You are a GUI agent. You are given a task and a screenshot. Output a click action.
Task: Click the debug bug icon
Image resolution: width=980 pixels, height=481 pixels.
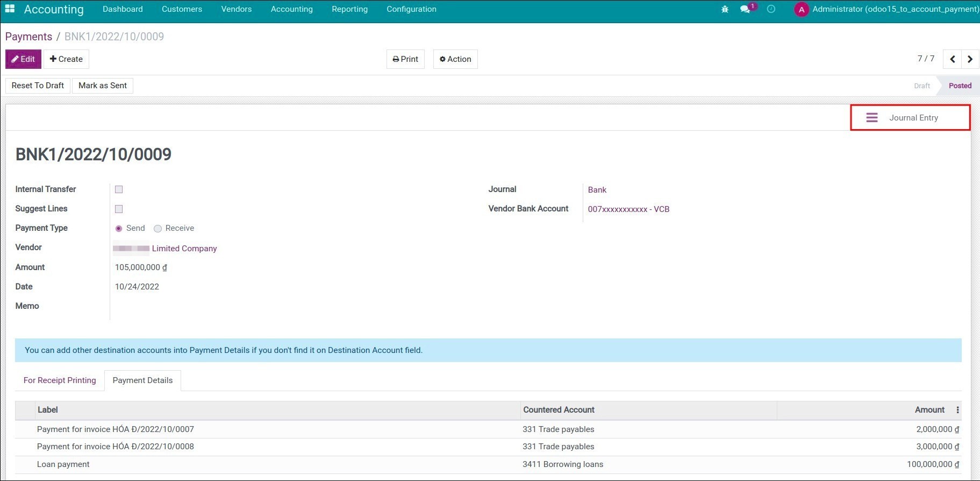[725, 9]
